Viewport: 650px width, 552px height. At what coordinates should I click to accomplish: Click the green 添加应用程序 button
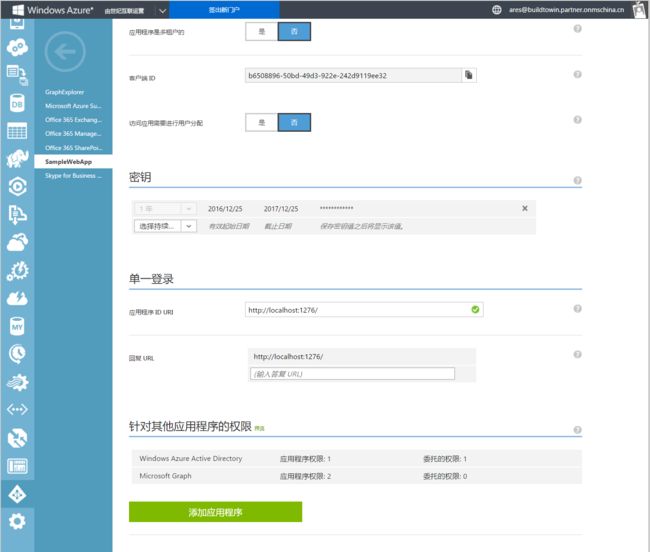click(x=215, y=512)
